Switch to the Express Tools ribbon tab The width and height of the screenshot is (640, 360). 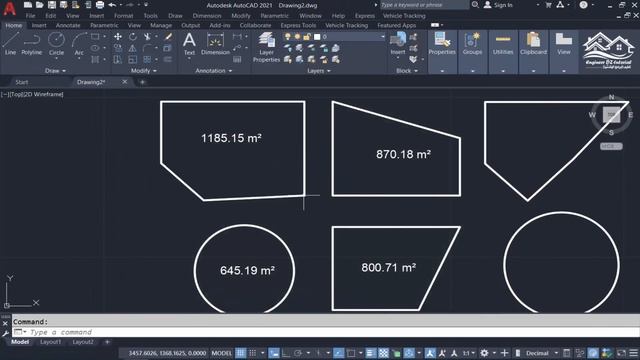point(298,25)
